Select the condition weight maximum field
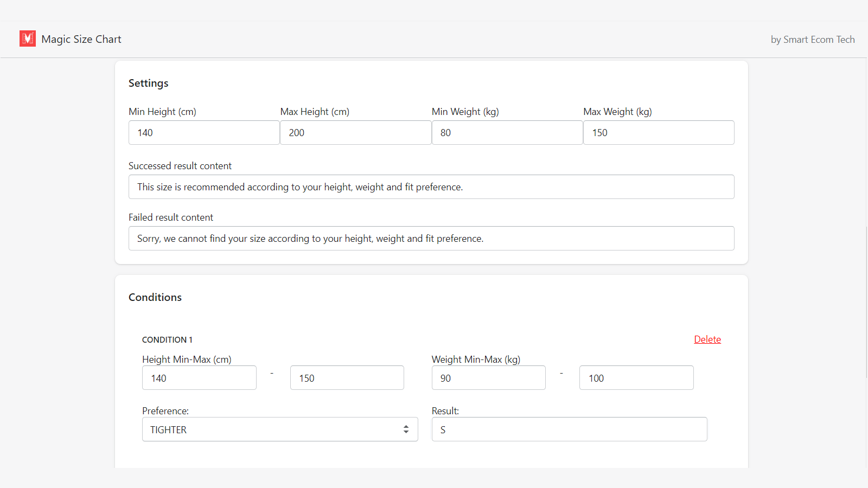Image resolution: width=868 pixels, height=488 pixels. (x=636, y=378)
